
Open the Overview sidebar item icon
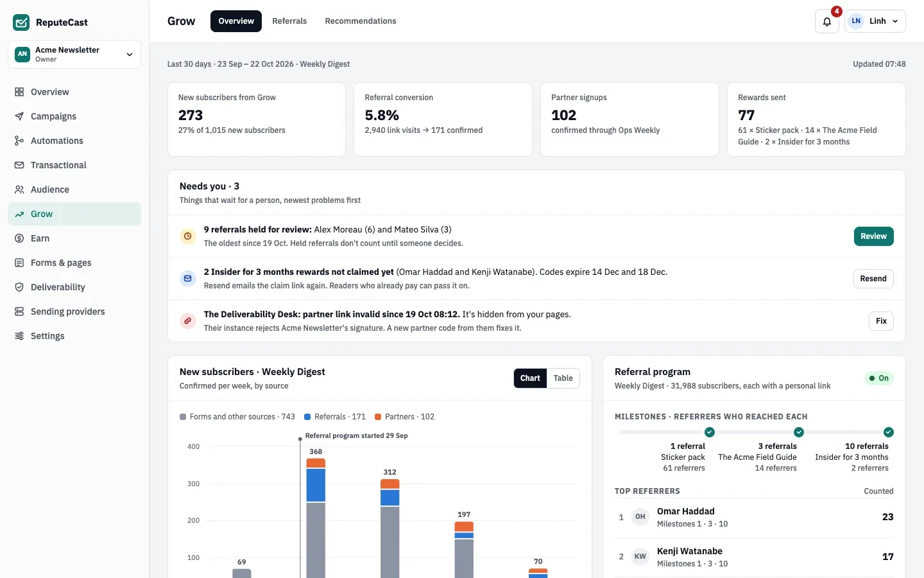(x=19, y=92)
